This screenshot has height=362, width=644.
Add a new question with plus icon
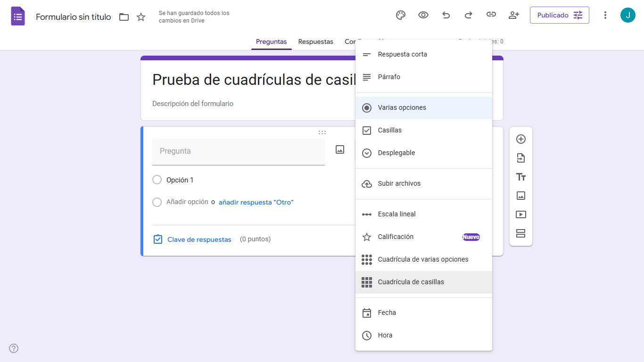click(521, 139)
